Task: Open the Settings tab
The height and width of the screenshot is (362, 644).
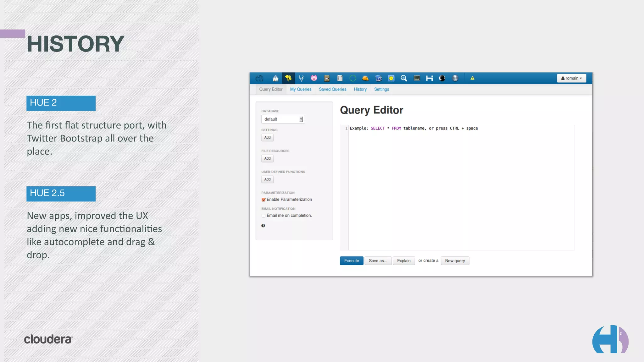Action: coord(381,89)
